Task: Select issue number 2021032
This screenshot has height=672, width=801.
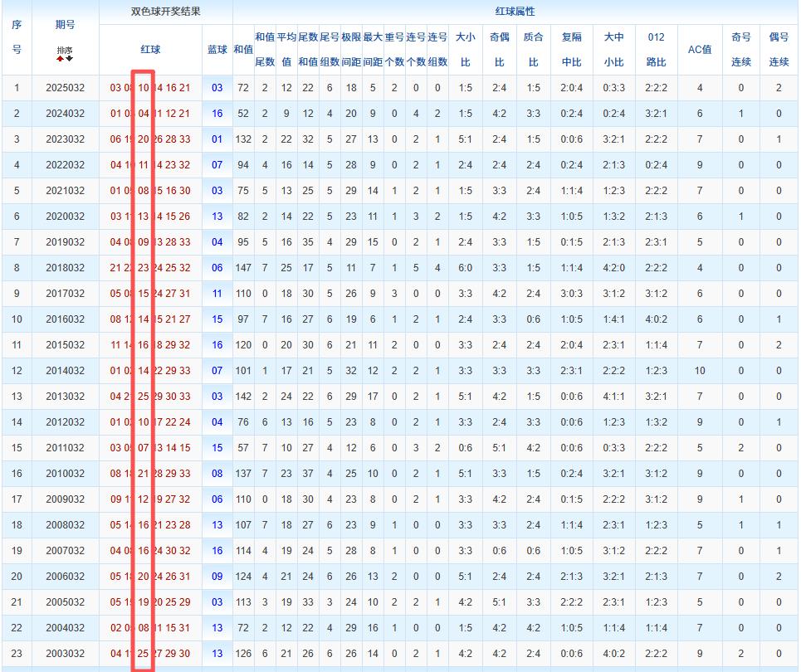Action: pos(66,191)
